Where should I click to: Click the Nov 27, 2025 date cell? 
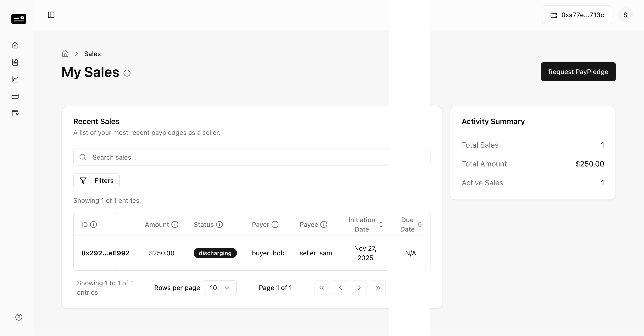click(365, 253)
